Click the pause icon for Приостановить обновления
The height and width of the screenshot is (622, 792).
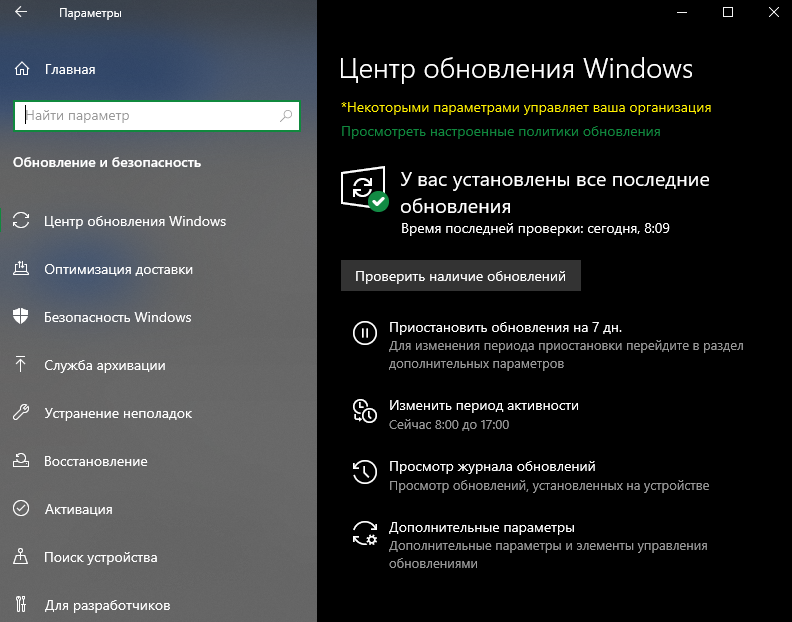[x=365, y=333]
